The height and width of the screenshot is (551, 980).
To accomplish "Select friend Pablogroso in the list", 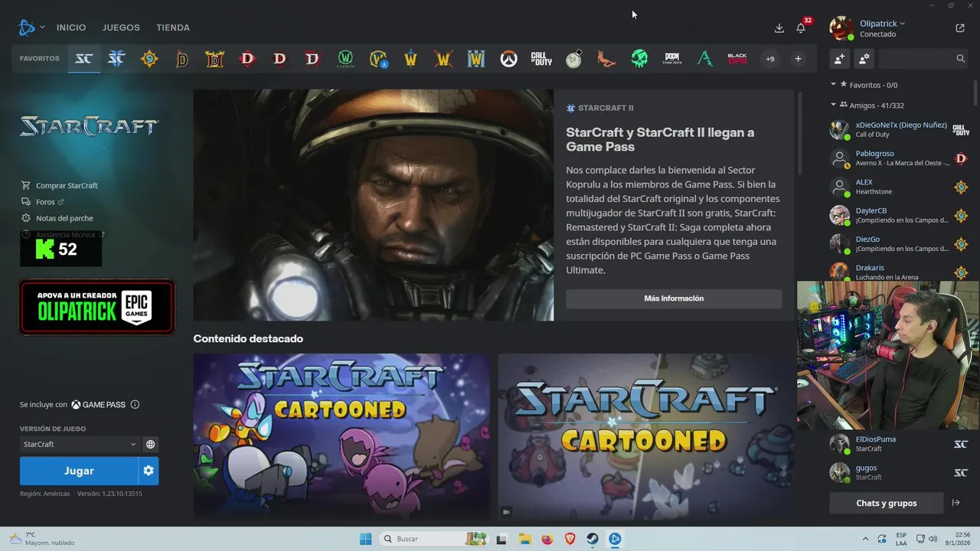I will 900,158.
